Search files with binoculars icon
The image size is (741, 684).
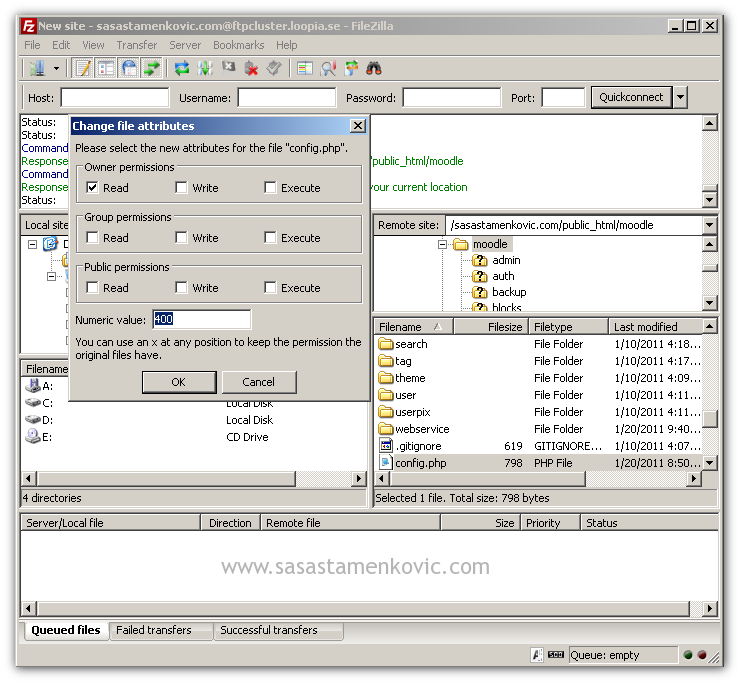[374, 69]
